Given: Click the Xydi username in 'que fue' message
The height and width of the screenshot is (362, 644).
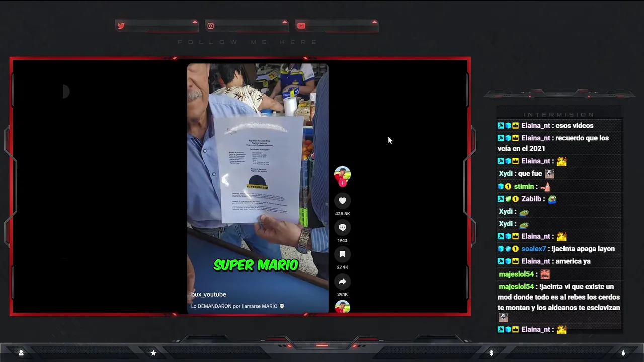Looking at the screenshot, I should point(506,174).
